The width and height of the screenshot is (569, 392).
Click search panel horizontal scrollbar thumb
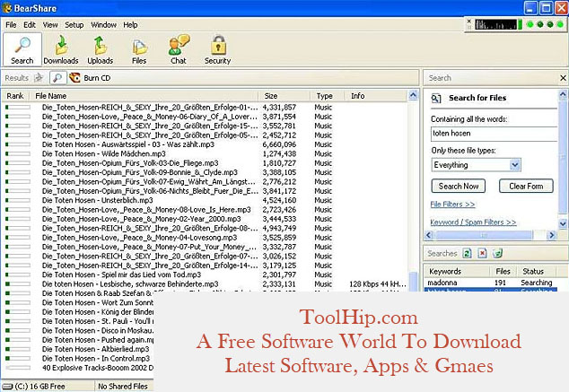[x=484, y=235]
